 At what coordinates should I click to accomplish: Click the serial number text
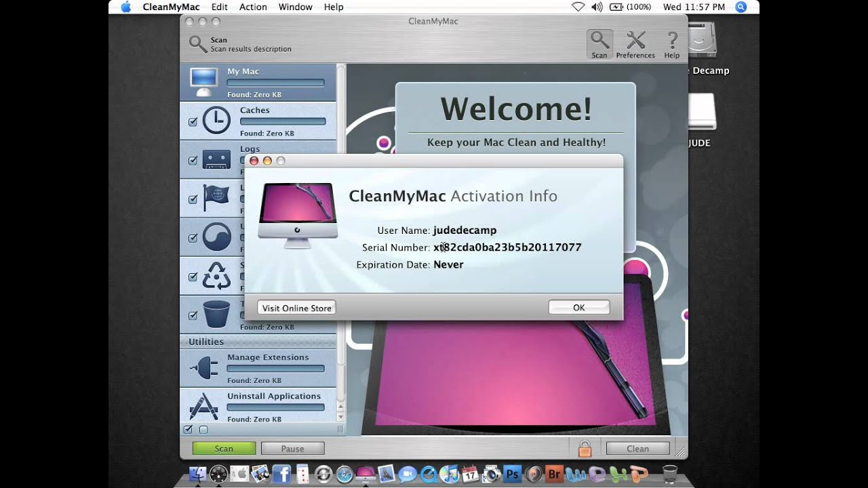507,247
